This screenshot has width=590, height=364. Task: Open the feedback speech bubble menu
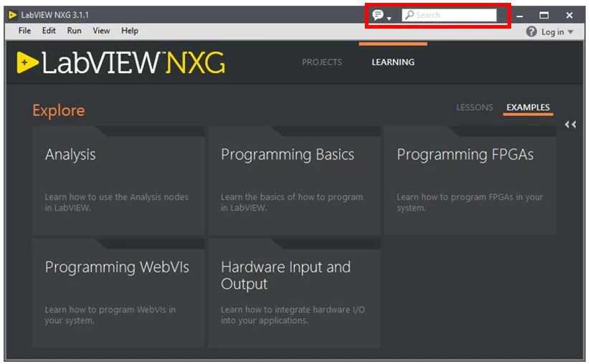click(381, 15)
